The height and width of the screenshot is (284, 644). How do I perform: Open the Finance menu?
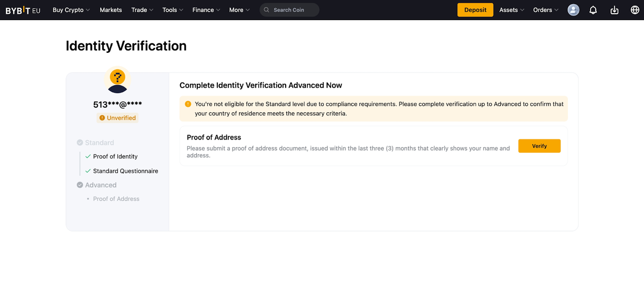[206, 10]
